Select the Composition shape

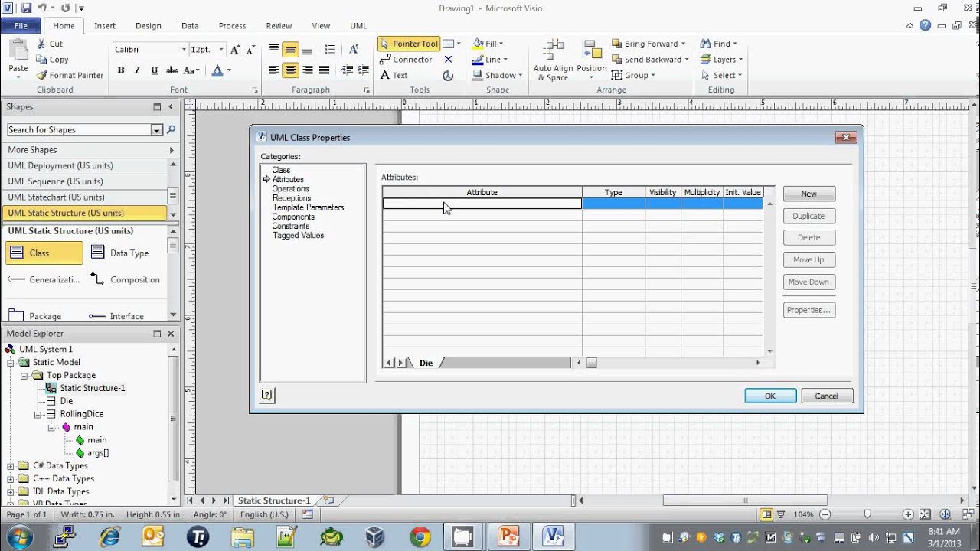125,279
